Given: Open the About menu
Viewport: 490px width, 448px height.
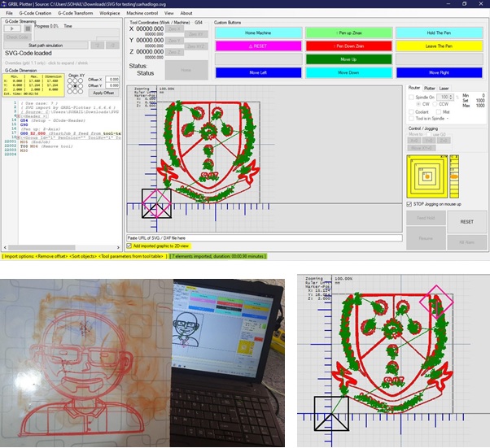Looking at the screenshot, I should pyautogui.click(x=186, y=13).
